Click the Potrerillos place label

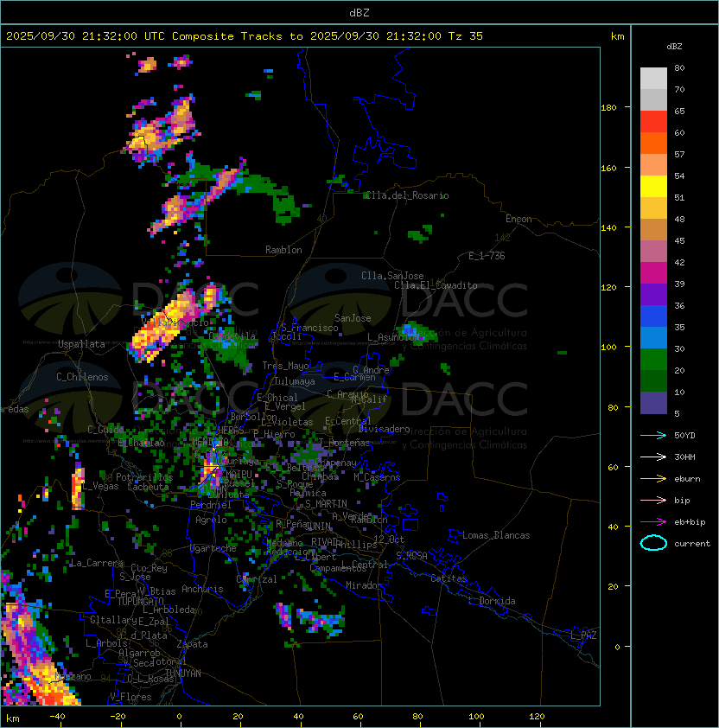[x=144, y=477]
